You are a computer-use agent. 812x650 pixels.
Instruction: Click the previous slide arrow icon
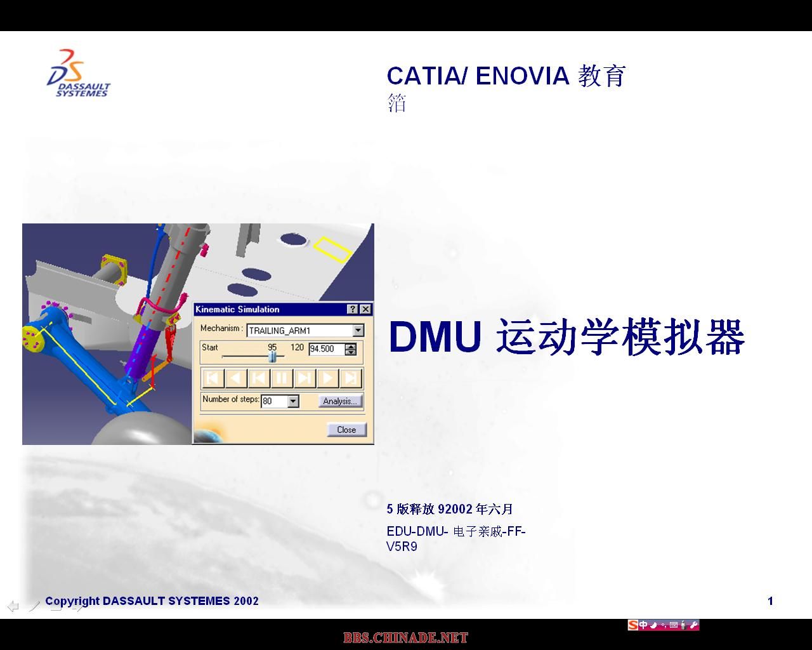pos(13,606)
